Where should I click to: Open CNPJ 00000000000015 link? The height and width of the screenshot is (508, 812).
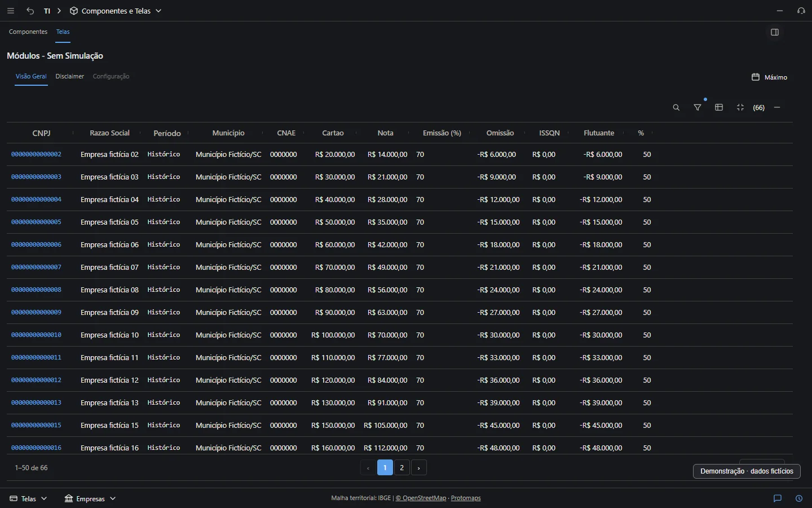click(36, 425)
